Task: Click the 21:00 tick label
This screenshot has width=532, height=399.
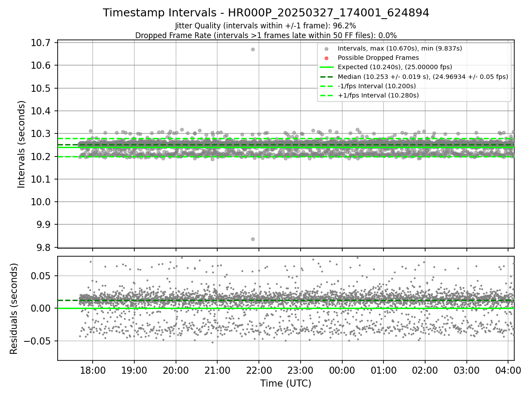Action: point(217,370)
